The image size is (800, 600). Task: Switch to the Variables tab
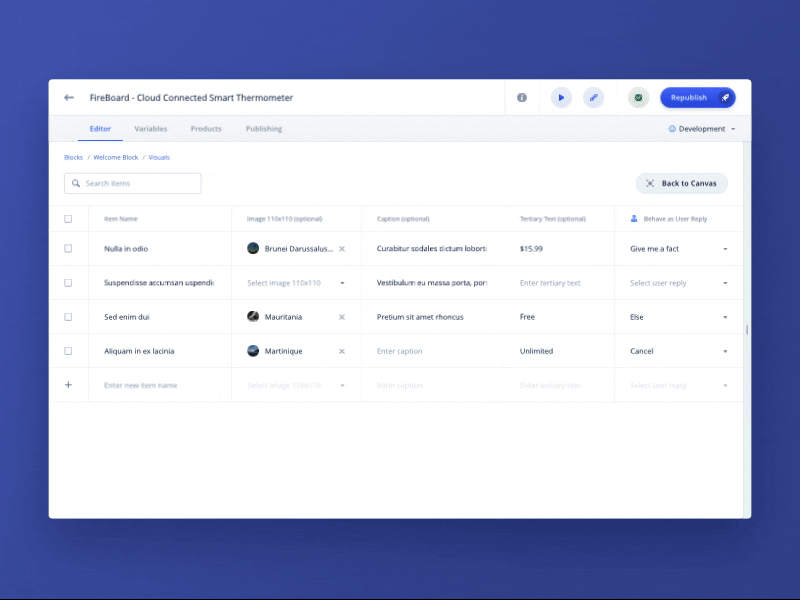coord(151,129)
